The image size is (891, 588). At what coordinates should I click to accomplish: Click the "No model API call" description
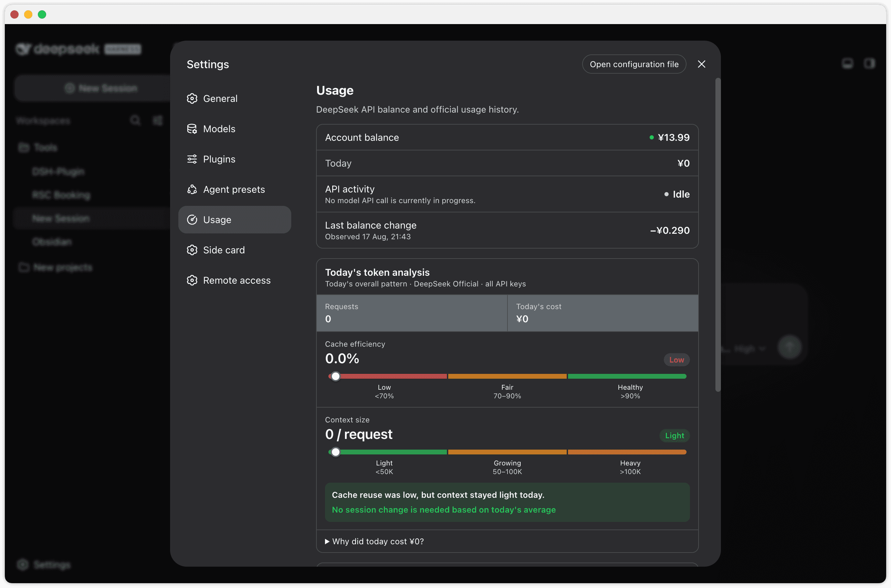[400, 201]
